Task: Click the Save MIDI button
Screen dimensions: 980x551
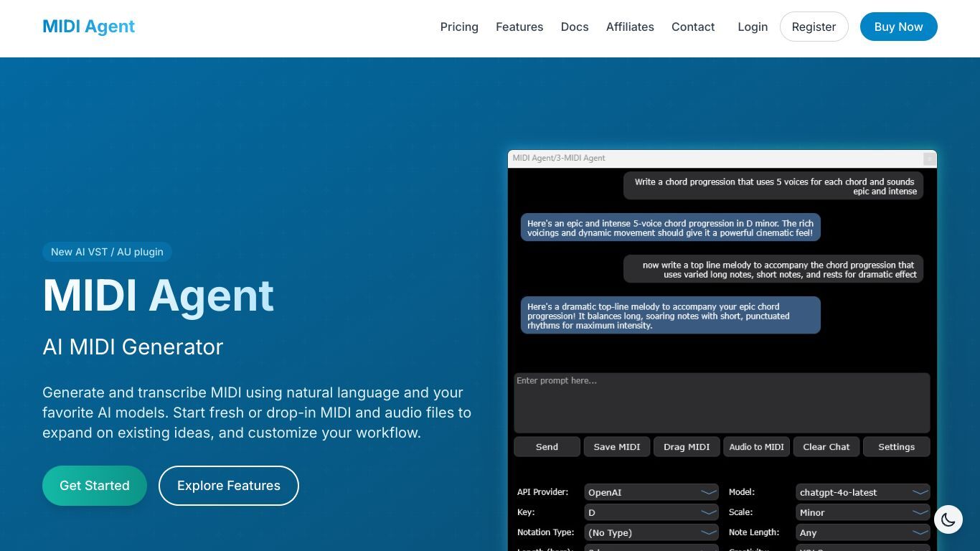Action: click(617, 446)
